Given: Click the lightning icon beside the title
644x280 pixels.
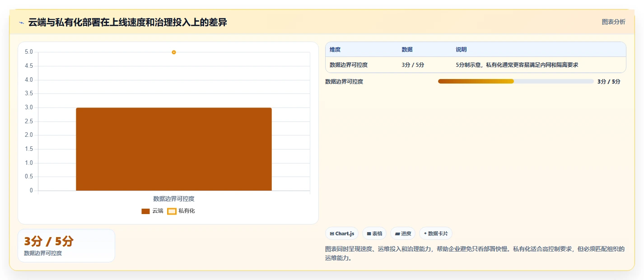Looking at the screenshot, I should pyautogui.click(x=21, y=23).
